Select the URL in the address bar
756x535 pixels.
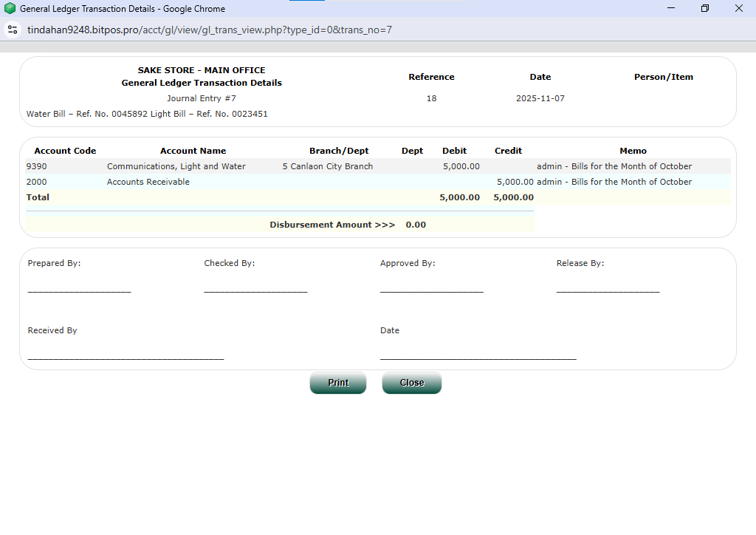click(210, 30)
